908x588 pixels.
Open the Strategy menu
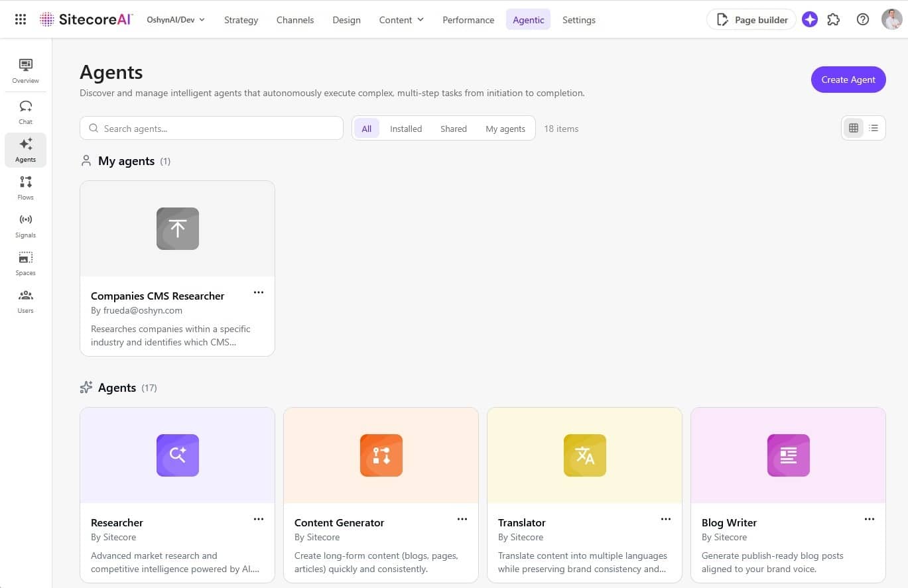point(241,20)
